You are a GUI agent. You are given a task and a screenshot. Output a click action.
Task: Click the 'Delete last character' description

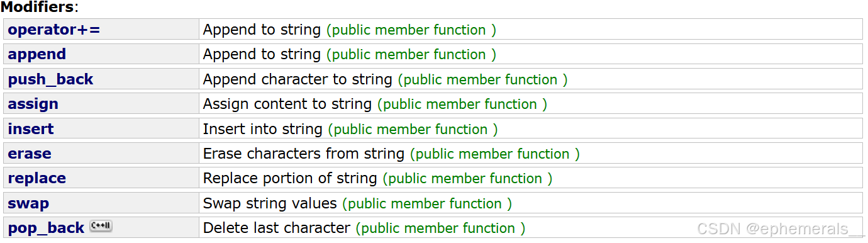coord(276,228)
